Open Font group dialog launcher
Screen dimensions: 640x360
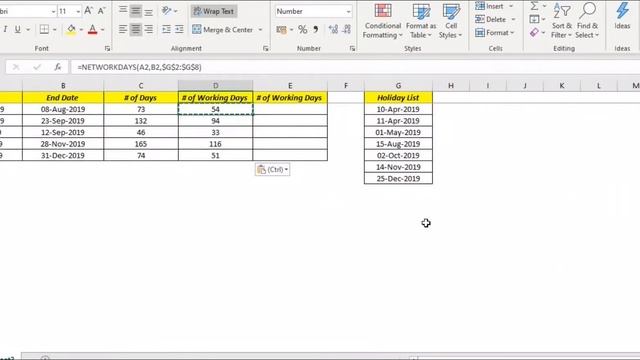107,49
